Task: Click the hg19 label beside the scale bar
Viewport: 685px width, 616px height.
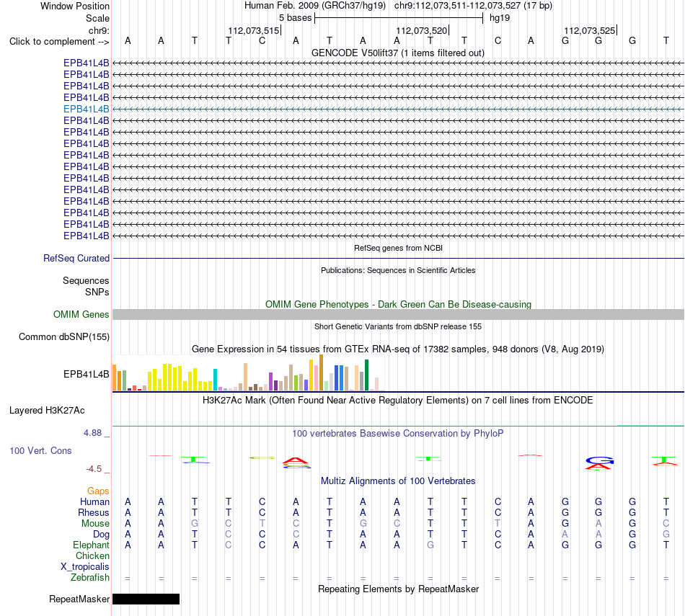Action: 500,18
